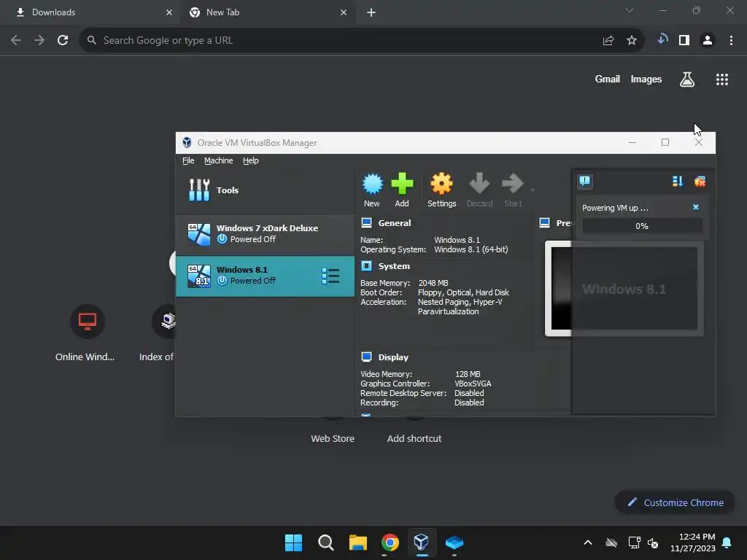Expand the Start button dropdown arrow
747x560 pixels.
point(533,190)
